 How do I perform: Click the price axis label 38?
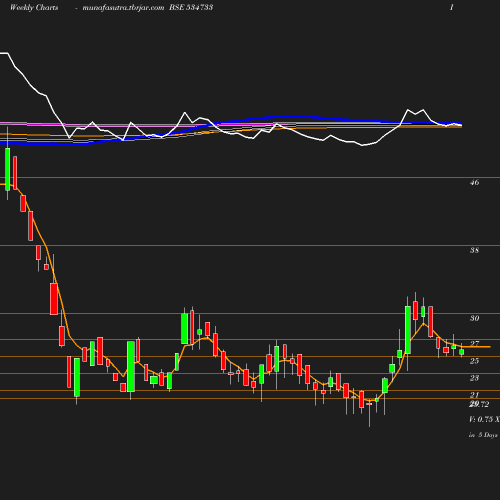tap(474, 250)
